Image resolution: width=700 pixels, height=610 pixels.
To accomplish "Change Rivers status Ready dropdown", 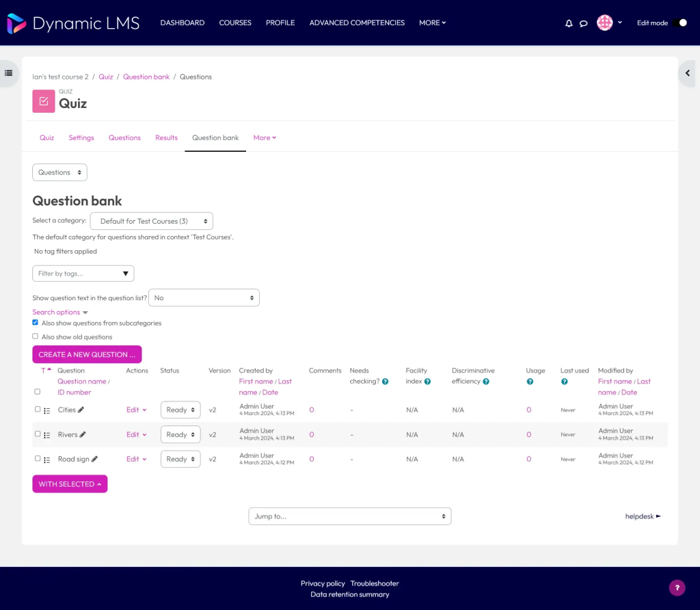I will pyautogui.click(x=180, y=434).
